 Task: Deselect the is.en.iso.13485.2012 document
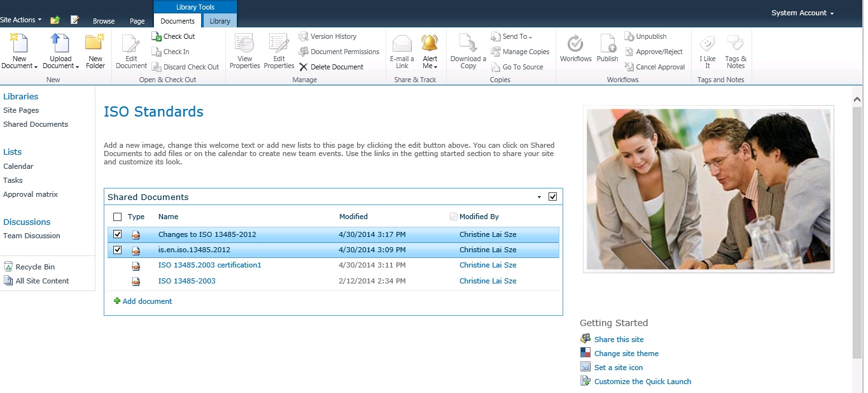point(117,250)
